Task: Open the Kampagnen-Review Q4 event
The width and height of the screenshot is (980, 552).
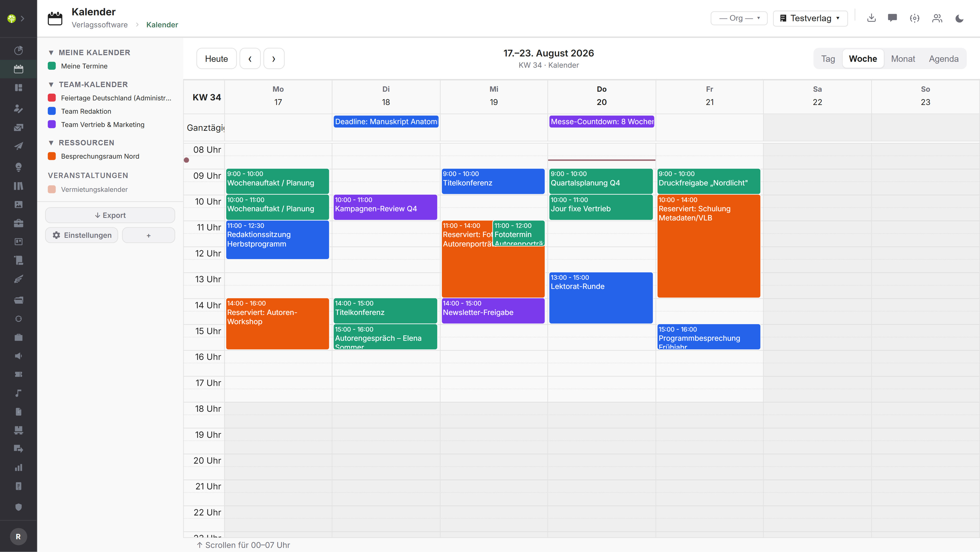Action: coord(385,207)
